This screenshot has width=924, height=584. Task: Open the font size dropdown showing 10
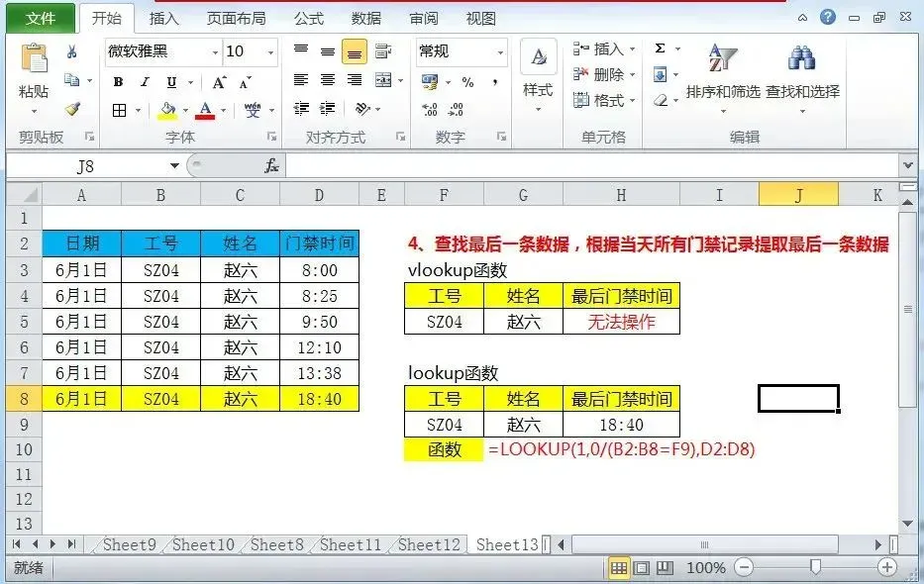click(271, 52)
